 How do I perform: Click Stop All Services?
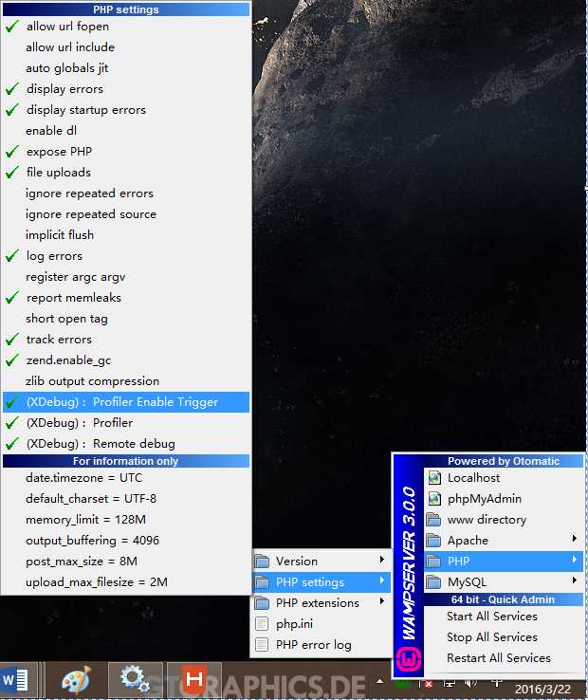(504, 637)
